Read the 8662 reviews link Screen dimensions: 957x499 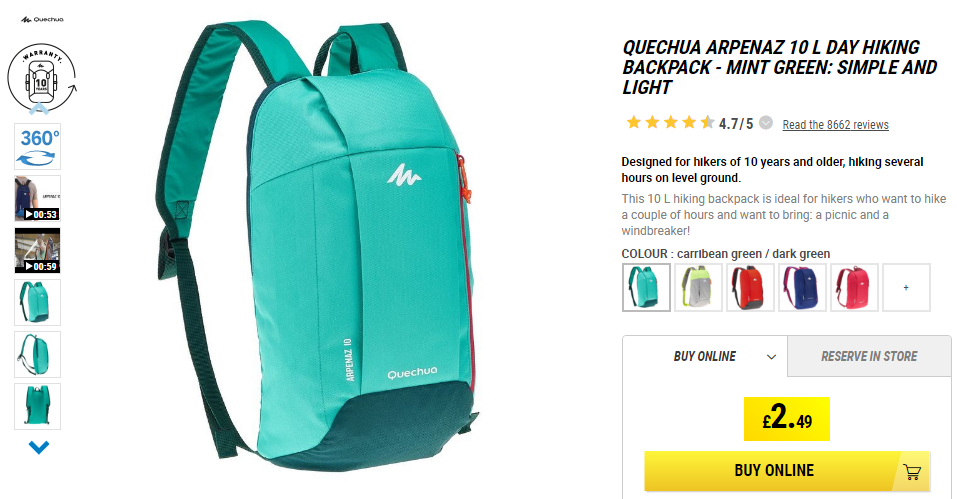point(836,124)
